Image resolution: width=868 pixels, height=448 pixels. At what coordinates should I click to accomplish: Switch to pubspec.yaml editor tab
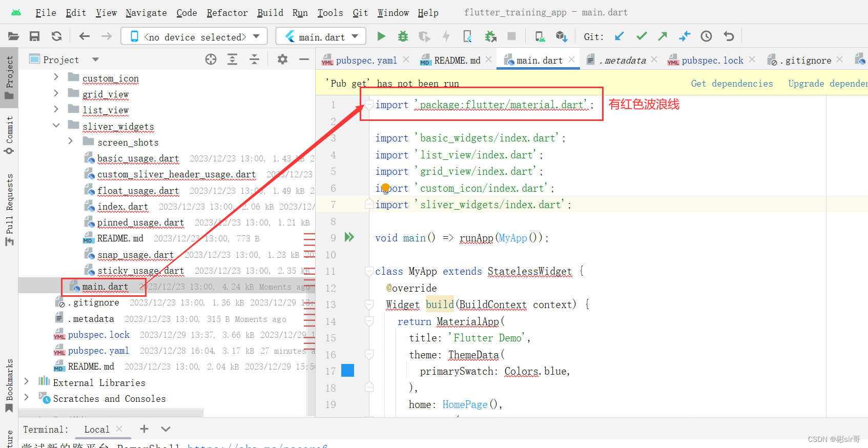366,60
